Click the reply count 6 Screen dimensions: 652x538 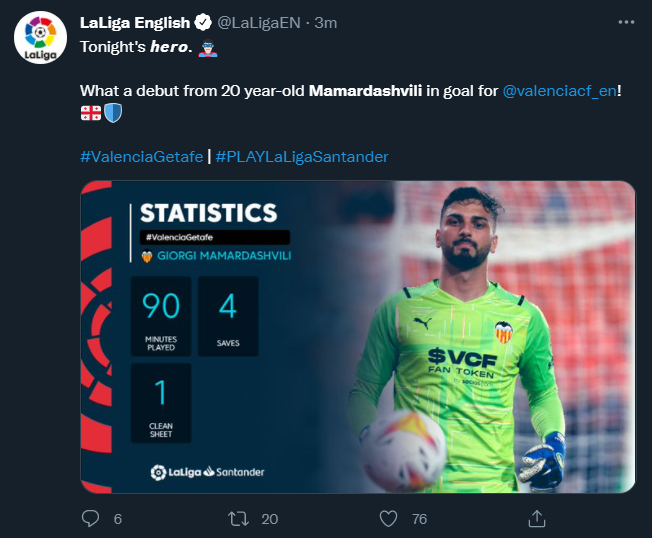pos(118,519)
